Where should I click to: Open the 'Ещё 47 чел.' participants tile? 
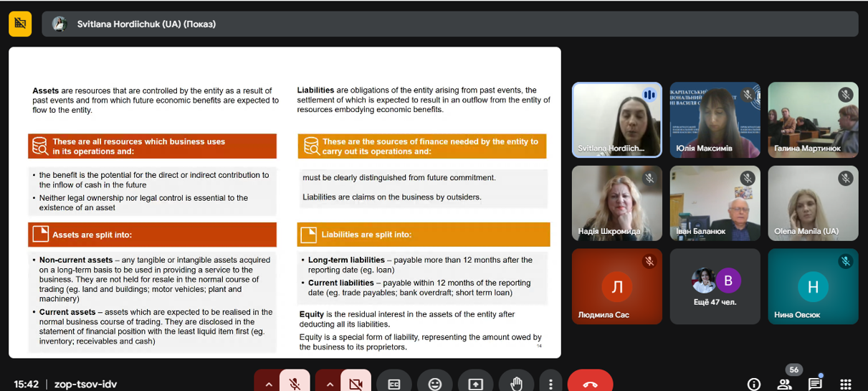coord(715,286)
